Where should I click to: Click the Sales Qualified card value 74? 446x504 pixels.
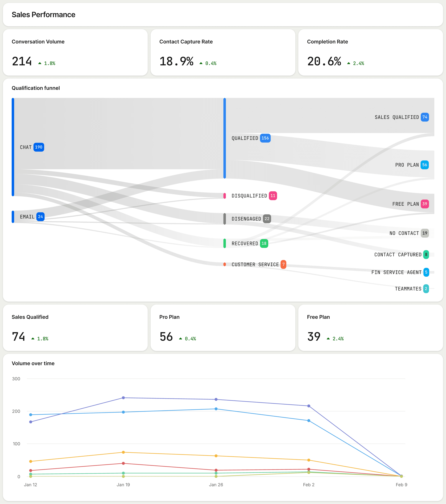pyautogui.click(x=18, y=337)
